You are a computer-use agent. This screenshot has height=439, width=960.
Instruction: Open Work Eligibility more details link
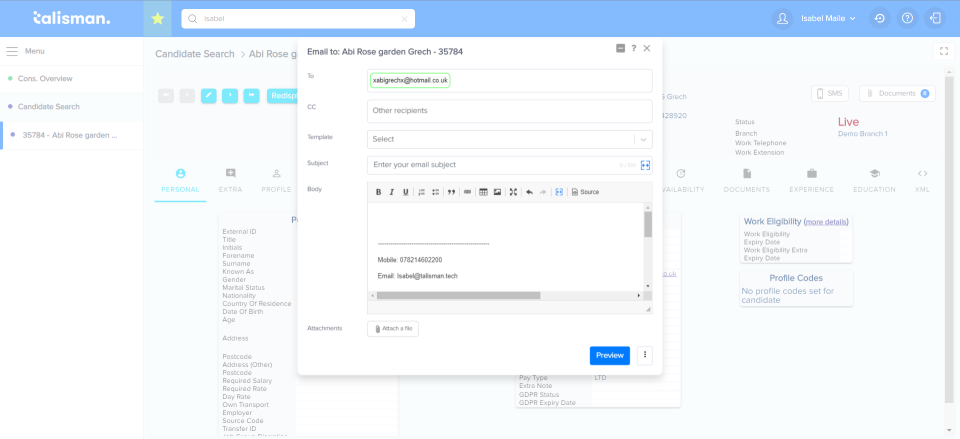pos(826,222)
